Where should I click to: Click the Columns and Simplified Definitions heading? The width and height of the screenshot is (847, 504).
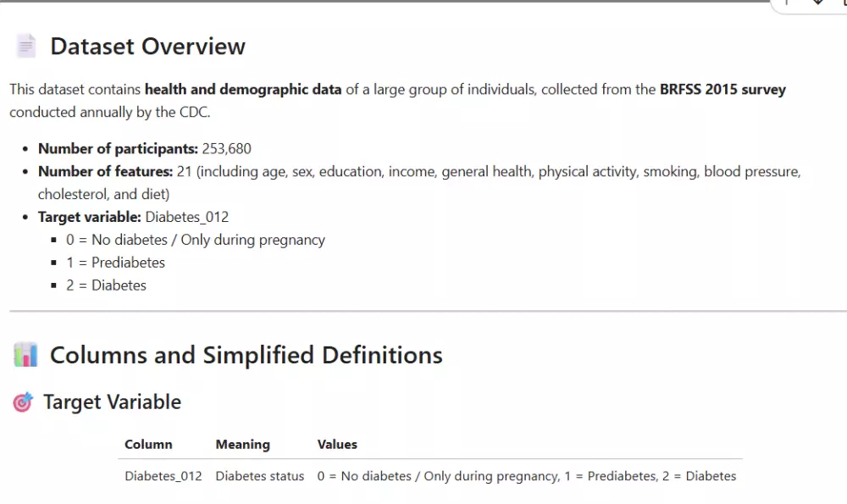[x=246, y=355]
